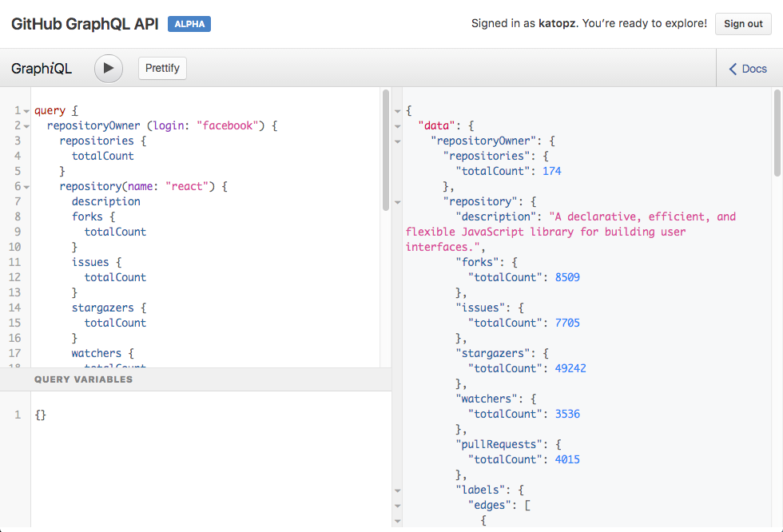Fold the "data" object in results

tap(399, 126)
